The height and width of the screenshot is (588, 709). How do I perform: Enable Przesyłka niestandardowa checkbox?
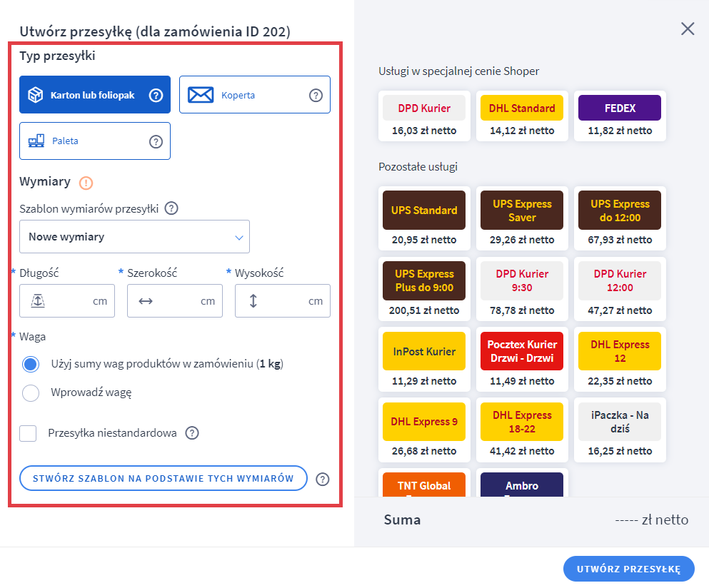tap(29, 433)
